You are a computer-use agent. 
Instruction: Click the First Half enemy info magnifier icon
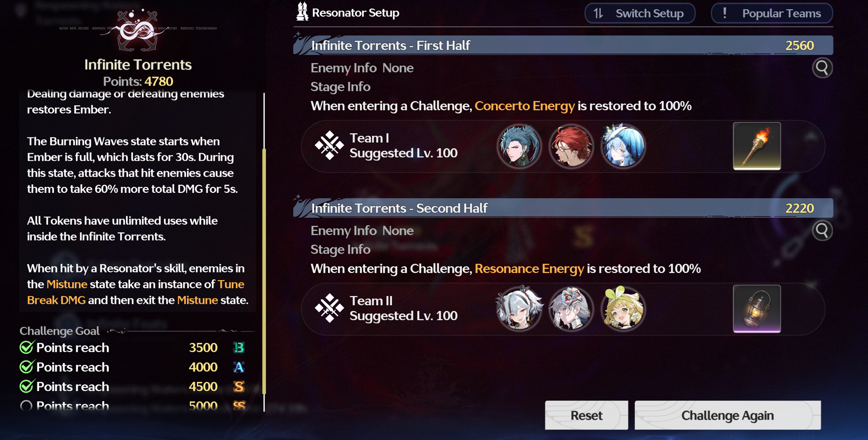822,68
